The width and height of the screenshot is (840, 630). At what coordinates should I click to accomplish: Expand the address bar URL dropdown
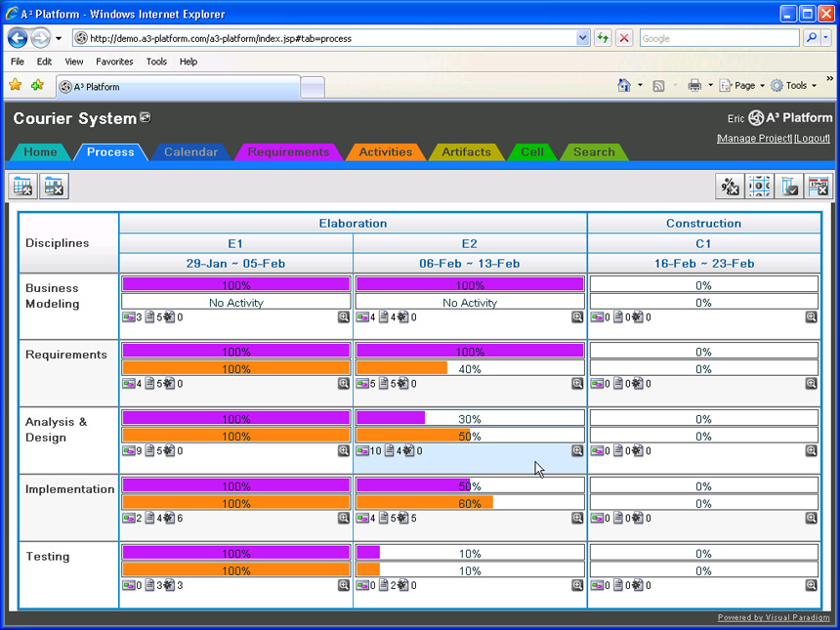(x=583, y=38)
